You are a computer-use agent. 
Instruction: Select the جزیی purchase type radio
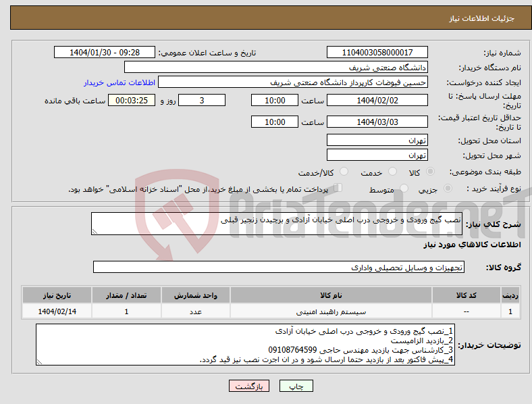click(x=448, y=188)
